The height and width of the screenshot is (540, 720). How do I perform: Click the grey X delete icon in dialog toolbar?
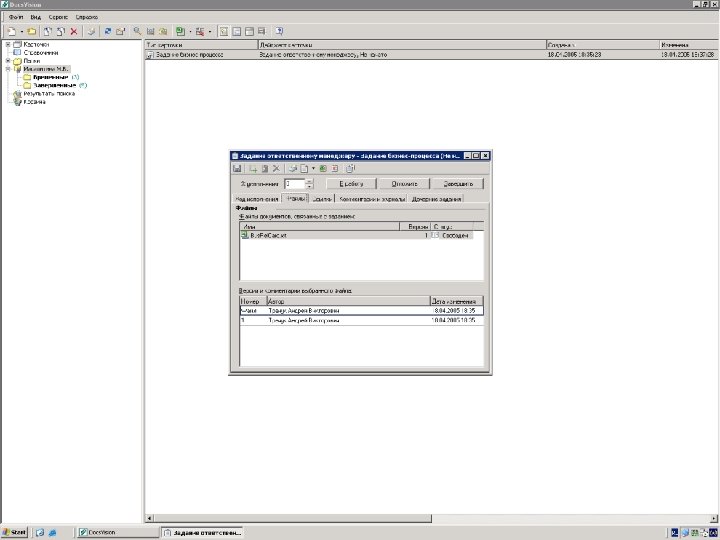276,169
